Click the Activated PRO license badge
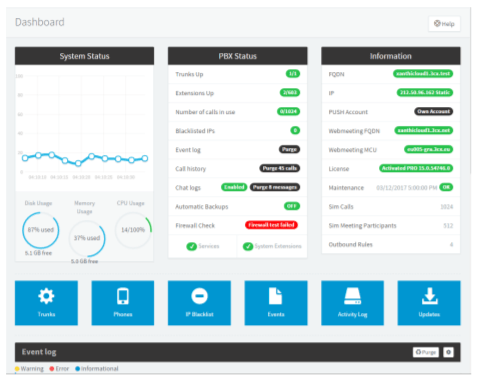This screenshot has width=488, height=381. (x=416, y=168)
